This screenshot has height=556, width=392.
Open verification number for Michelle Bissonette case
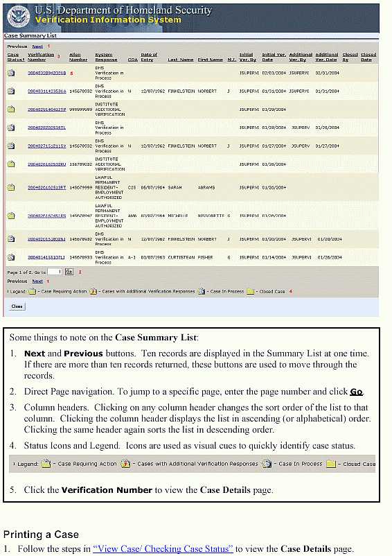46,216
